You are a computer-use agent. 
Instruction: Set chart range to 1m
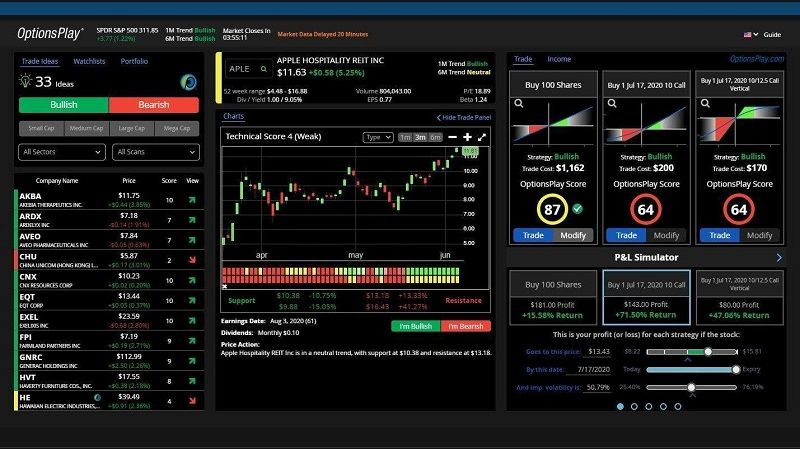click(x=405, y=137)
